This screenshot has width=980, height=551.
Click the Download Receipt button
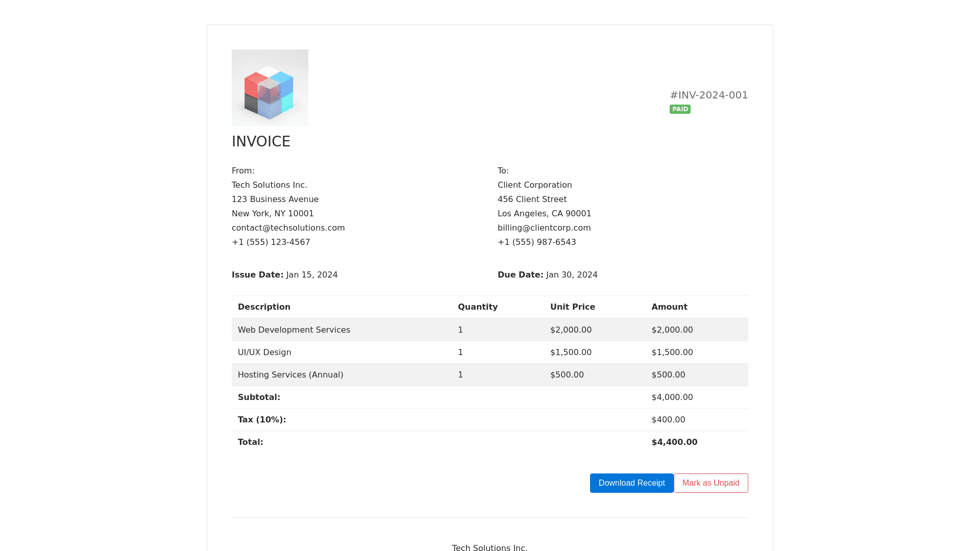click(631, 483)
